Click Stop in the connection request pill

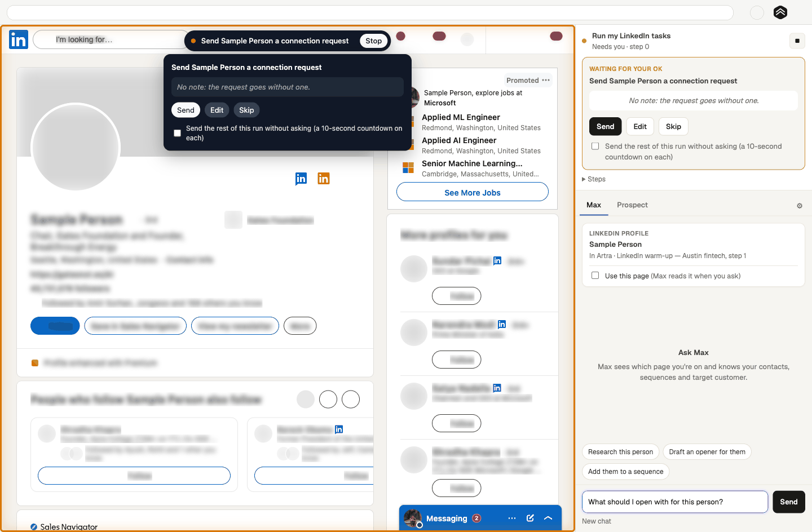tap(373, 41)
